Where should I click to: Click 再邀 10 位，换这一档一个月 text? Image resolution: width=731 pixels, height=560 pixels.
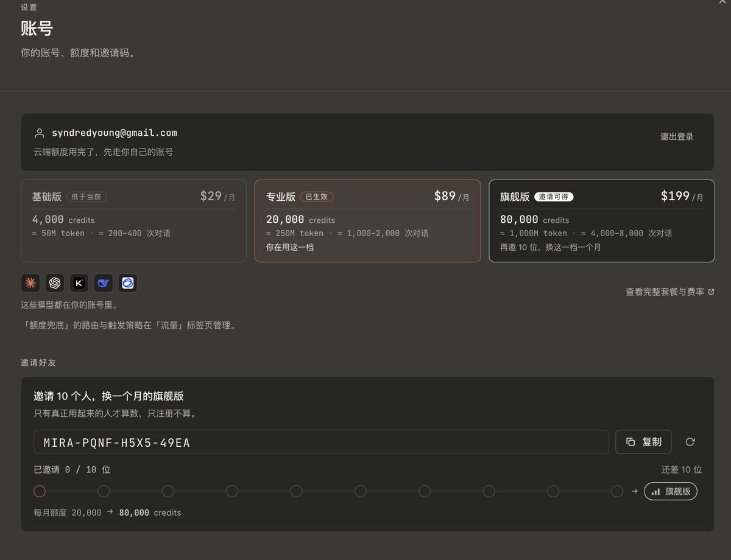552,247
